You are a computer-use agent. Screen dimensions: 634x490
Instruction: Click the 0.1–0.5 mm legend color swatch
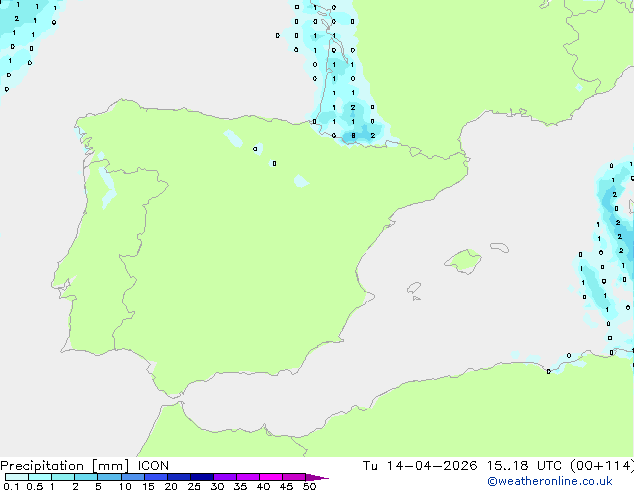point(17,477)
